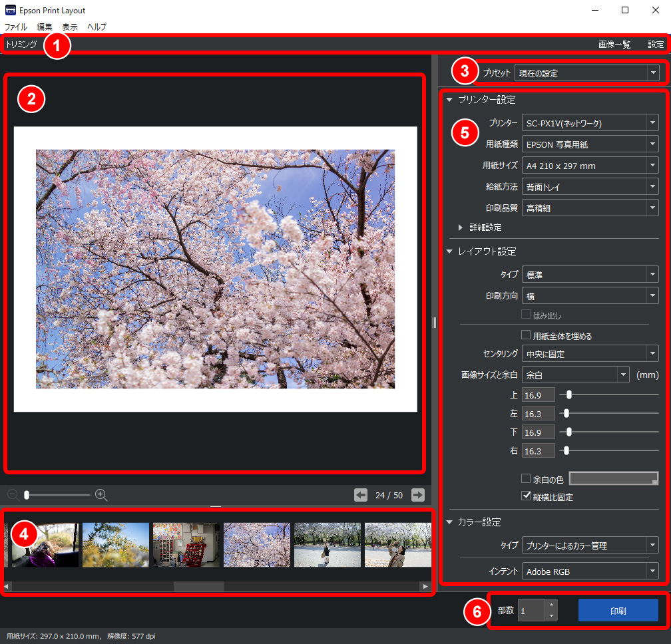Click the zoom in magnifier icon
The height and width of the screenshot is (644, 671).
(x=101, y=495)
